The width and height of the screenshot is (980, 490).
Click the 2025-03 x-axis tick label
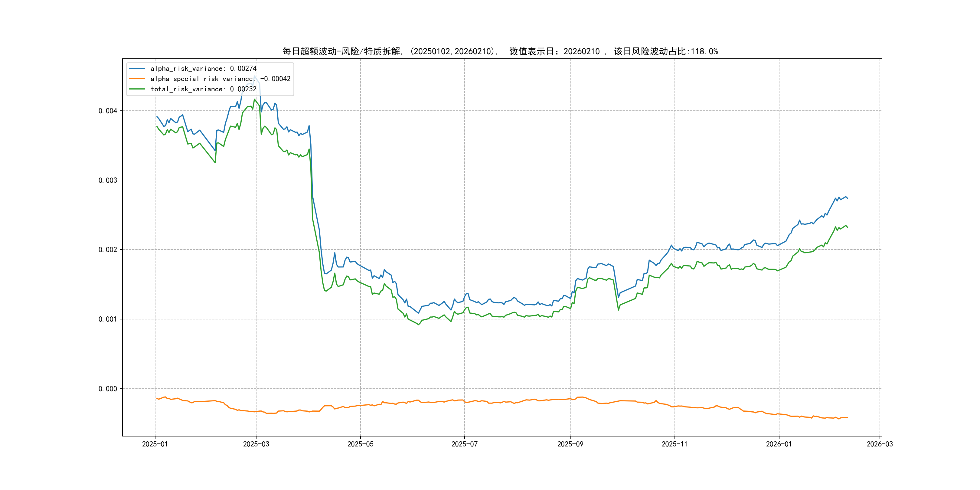pos(256,444)
